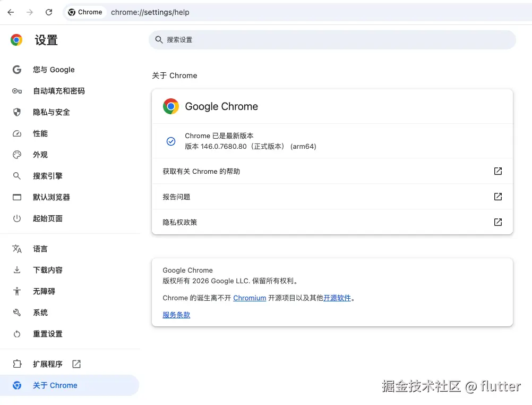Click the 重置设置 reset icon
This screenshot has width=532, height=405.
pos(16,334)
